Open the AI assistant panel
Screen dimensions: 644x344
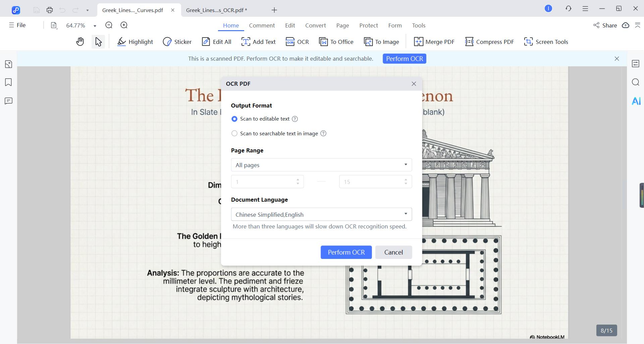pyautogui.click(x=636, y=101)
